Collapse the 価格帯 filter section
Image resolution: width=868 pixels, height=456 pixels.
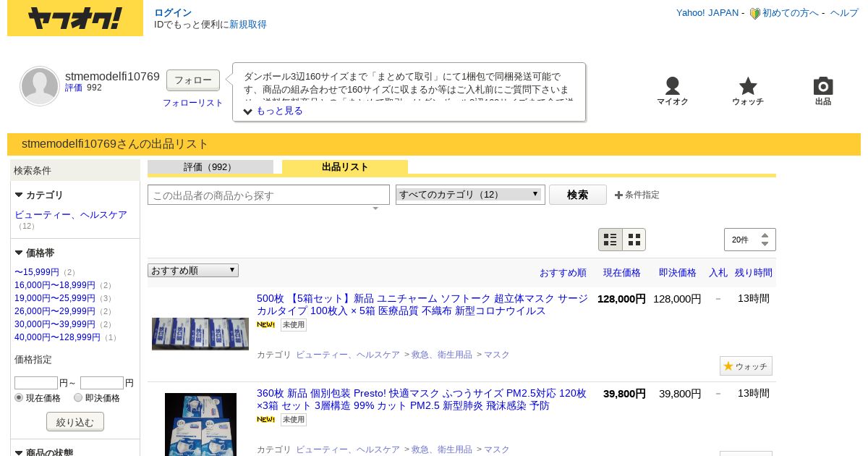click(x=19, y=253)
